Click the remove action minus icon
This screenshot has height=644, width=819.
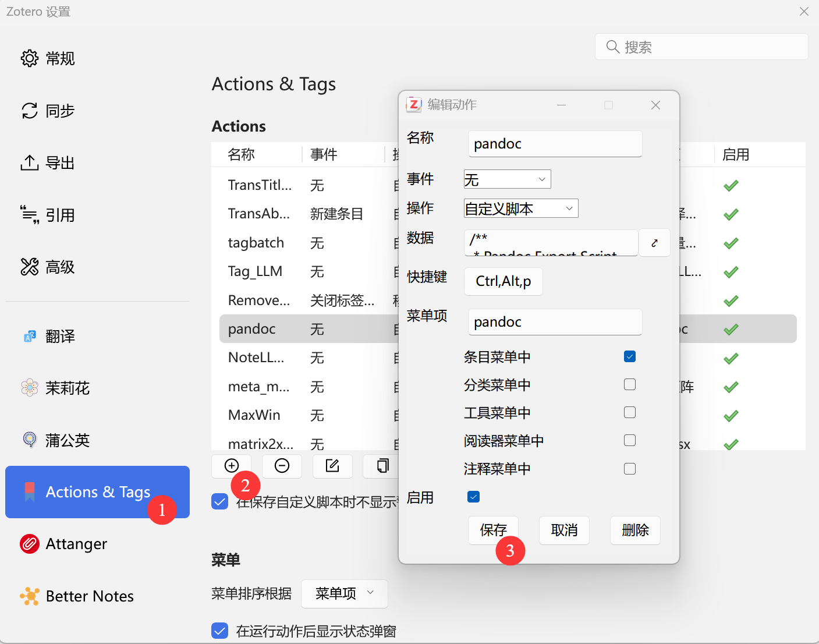point(282,466)
